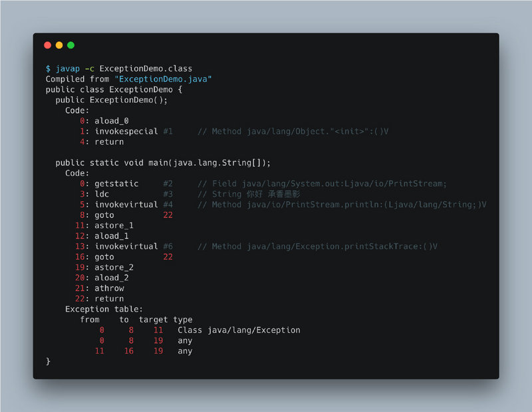Click the invokespecial instruction
Screen dimensions: 532x412
[126, 132]
